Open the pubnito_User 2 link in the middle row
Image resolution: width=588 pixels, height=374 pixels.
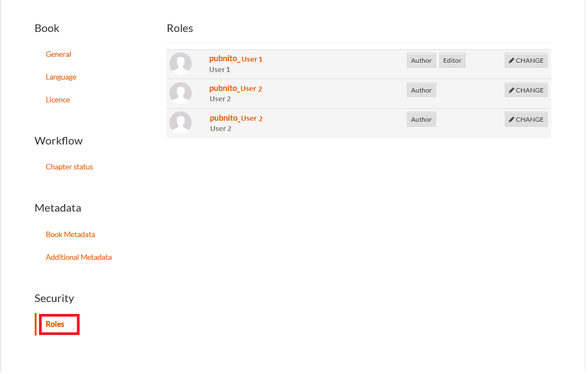point(236,88)
